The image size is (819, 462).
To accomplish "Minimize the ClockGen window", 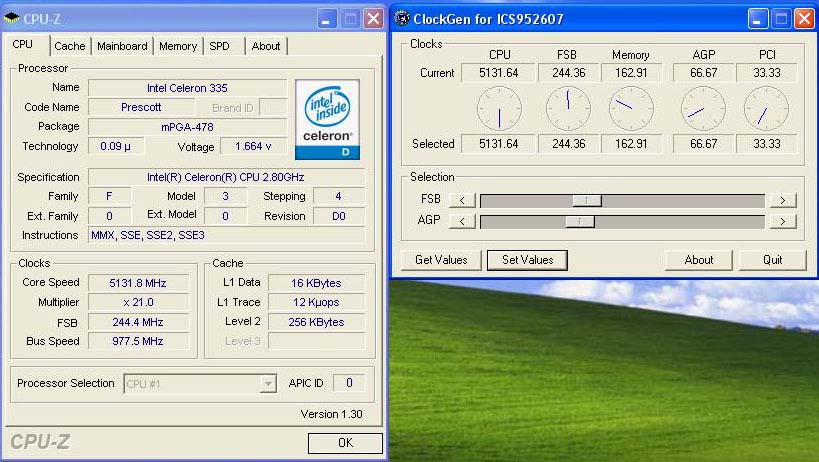I will [757, 19].
